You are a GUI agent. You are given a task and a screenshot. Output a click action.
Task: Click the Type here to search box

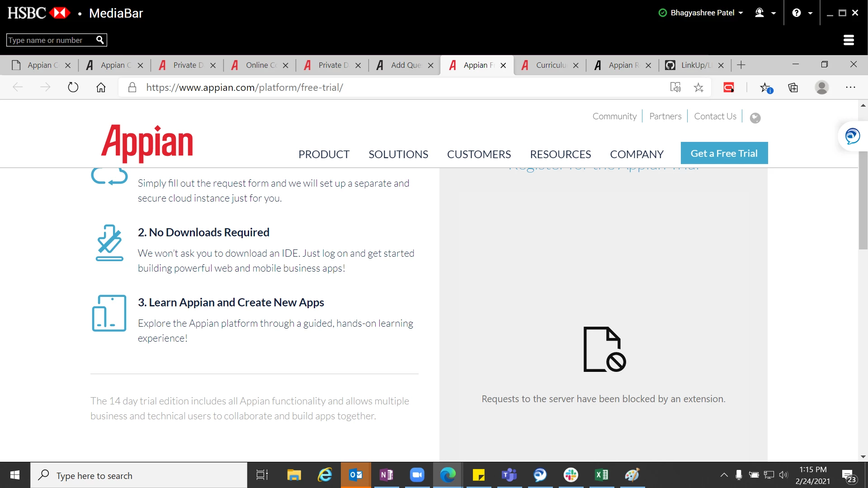(x=139, y=475)
